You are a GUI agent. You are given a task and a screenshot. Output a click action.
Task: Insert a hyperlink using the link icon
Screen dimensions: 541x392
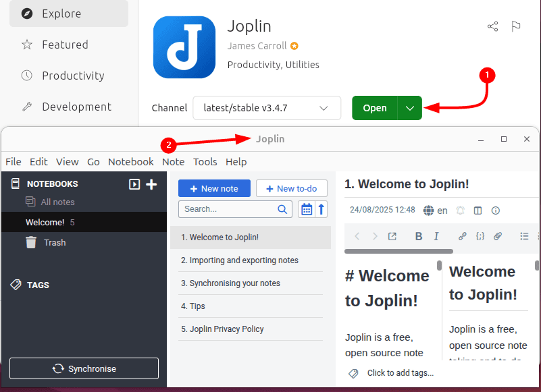pos(463,236)
